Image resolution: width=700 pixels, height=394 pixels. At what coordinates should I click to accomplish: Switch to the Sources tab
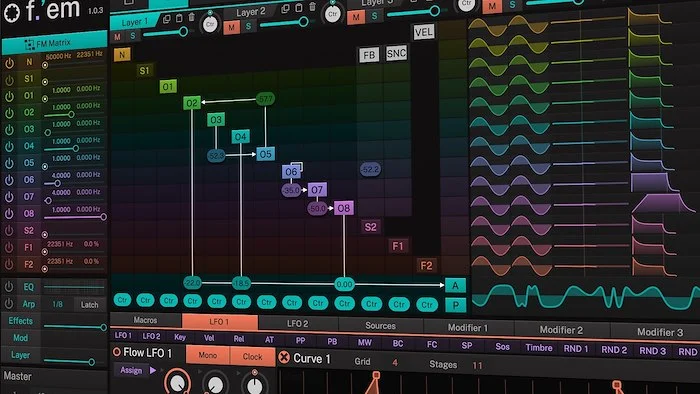(x=380, y=326)
